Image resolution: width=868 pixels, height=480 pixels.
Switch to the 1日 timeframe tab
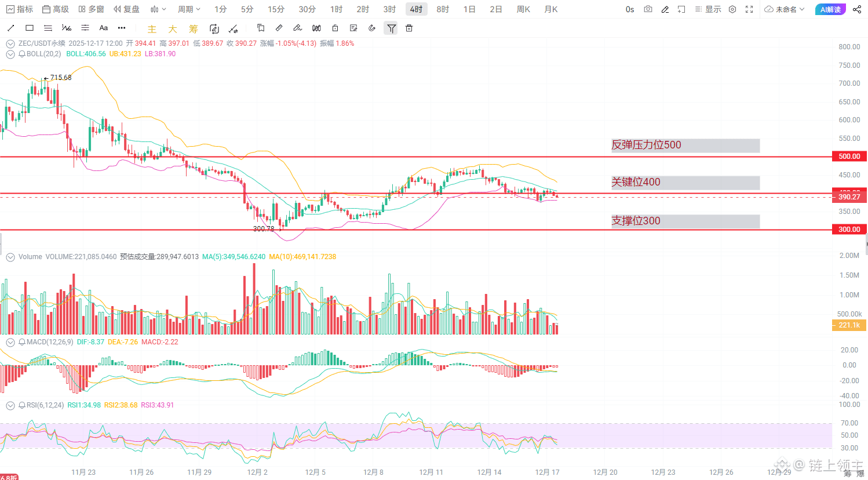point(469,9)
